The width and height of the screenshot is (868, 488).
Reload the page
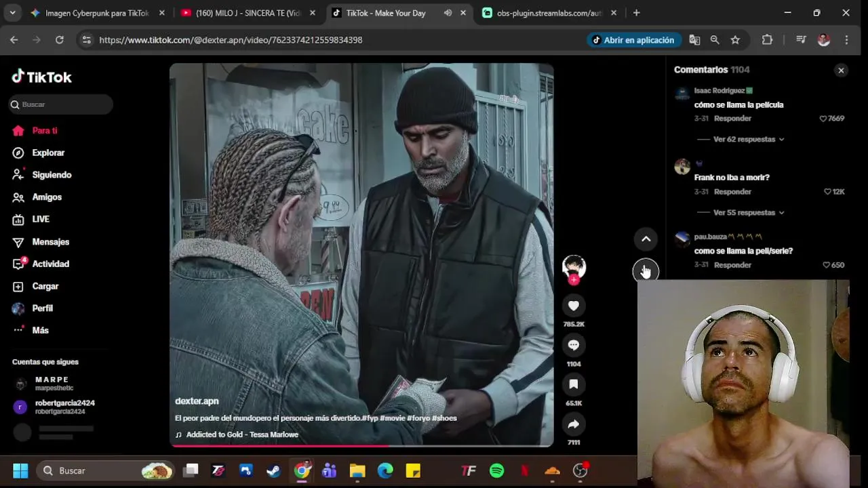[60, 40]
